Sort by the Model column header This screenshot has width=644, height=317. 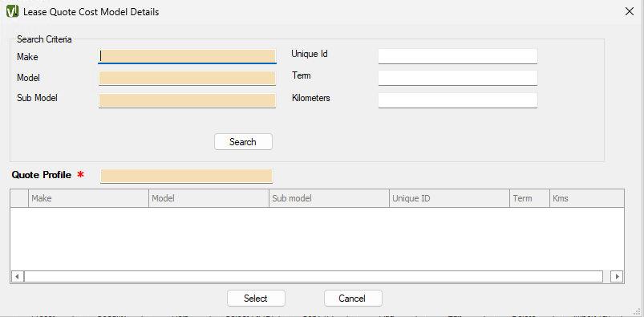point(209,198)
